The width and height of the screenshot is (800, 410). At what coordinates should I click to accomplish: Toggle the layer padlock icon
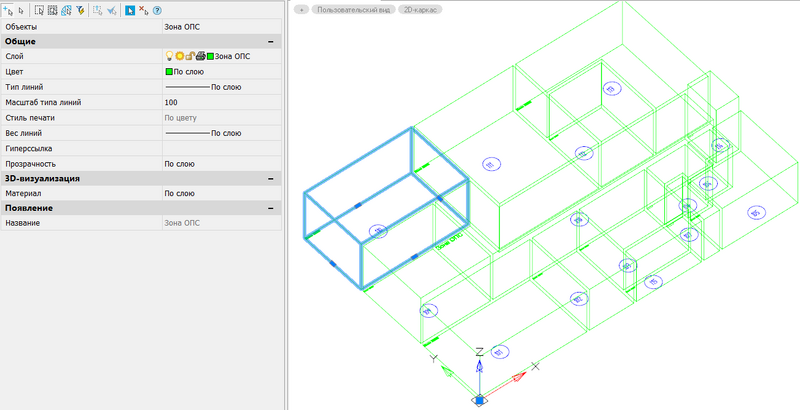(x=190, y=56)
